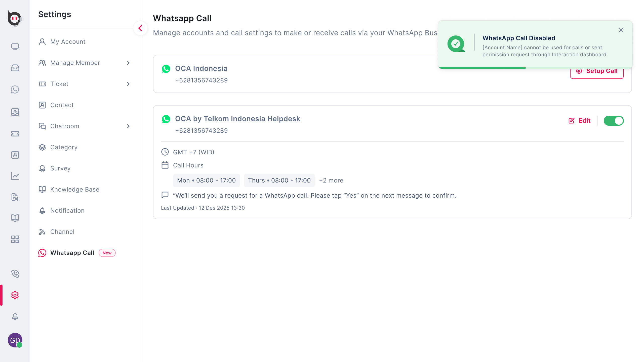Expand the Manage Member submenu
Image resolution: width=644 pixels, height=362 pixels.
[x=128, y=63]
